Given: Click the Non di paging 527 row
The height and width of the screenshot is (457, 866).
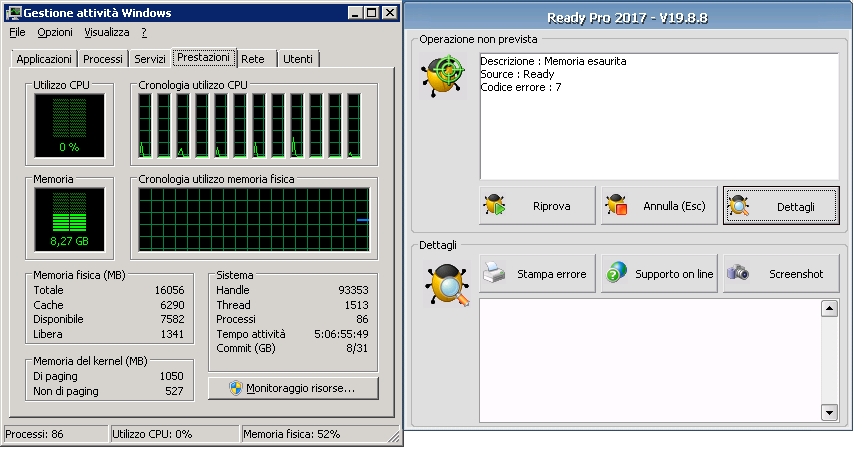Looking at the screenshot, I should pos(108,391).
